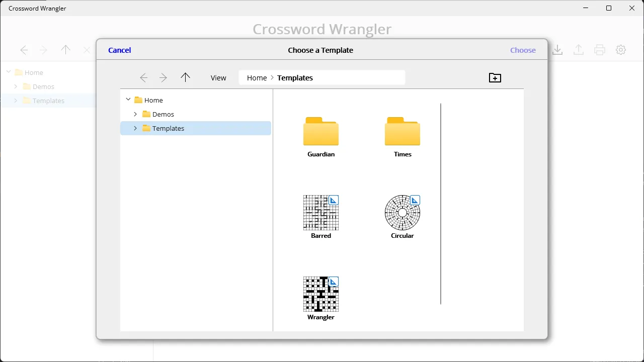Click the vertical scrollbar in file pane
This screenshot has width=644, height=362.
tap(441, 204)
